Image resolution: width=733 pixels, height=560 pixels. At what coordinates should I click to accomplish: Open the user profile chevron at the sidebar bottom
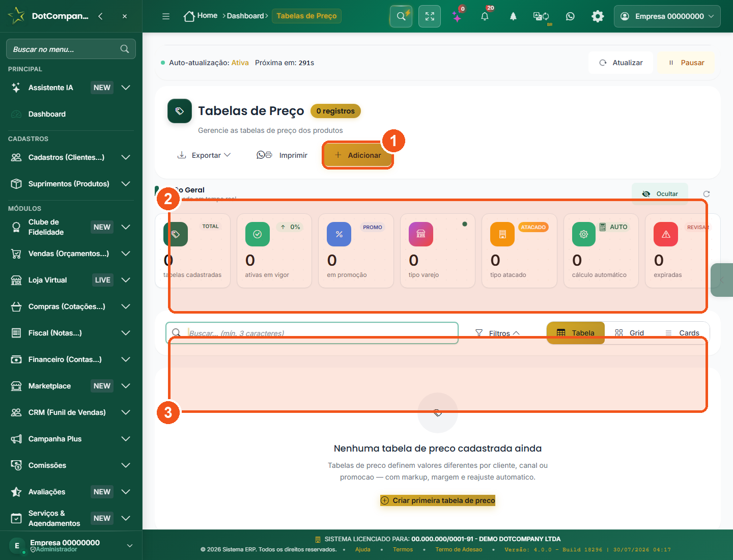click(x=130, y=546)
